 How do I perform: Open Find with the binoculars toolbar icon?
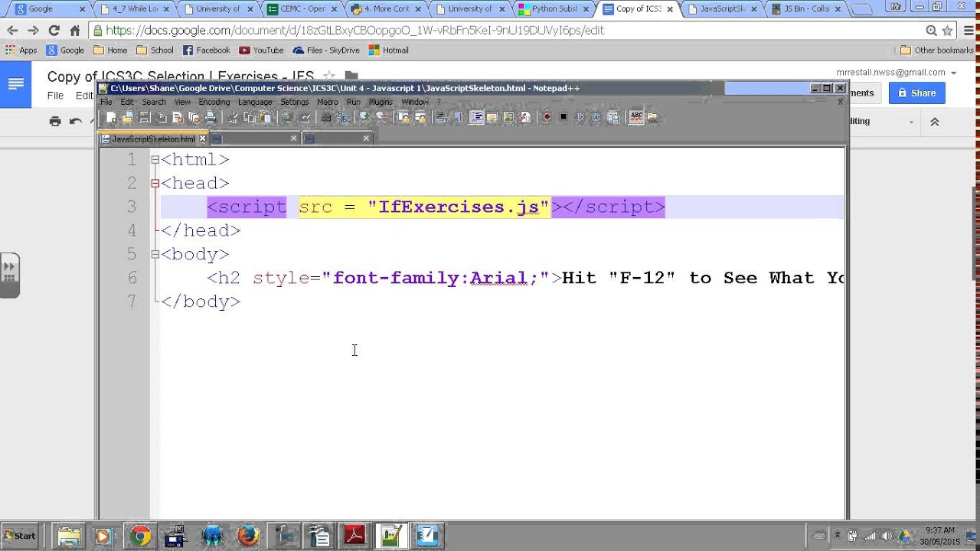327,117
